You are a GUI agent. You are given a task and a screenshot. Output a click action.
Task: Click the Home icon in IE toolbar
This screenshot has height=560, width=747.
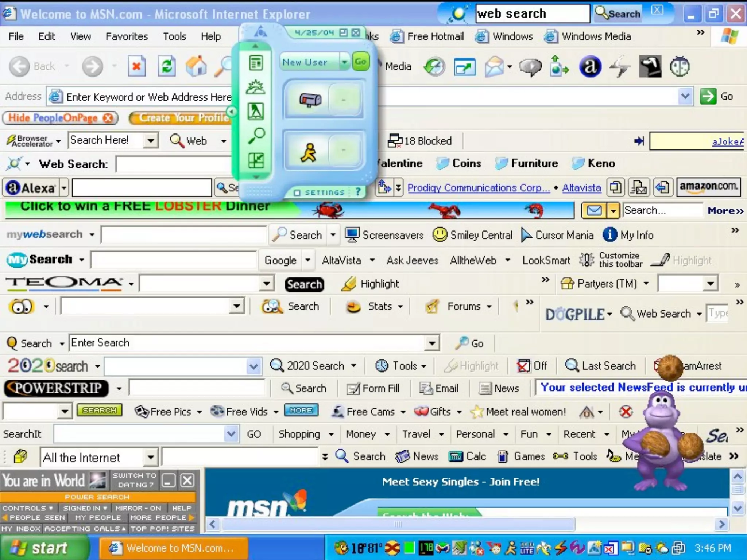[x=196, y=67]
